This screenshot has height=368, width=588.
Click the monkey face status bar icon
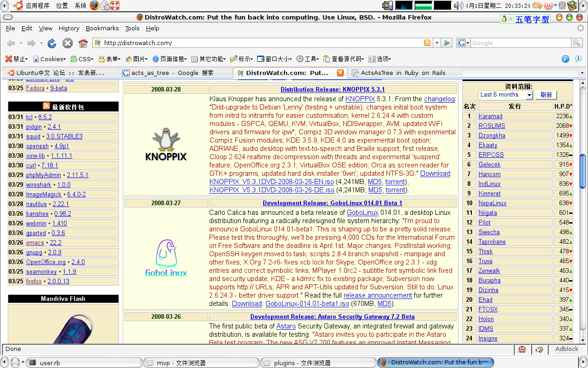pos(522,350)
